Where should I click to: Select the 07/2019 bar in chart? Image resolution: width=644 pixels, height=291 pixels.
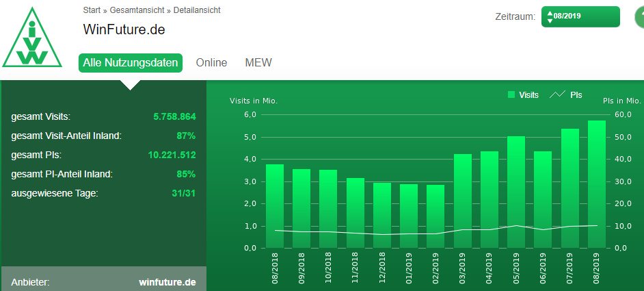pos(570,188)
